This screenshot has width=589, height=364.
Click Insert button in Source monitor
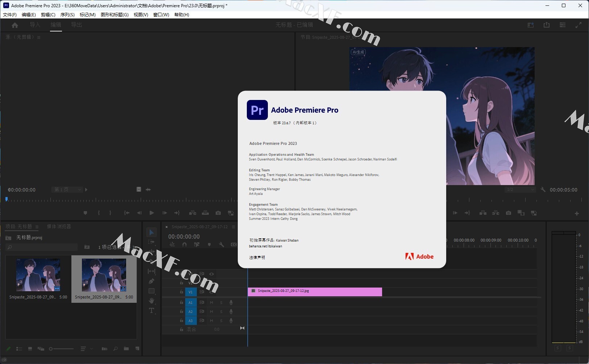pyautogui.click(x=192, y=213)
